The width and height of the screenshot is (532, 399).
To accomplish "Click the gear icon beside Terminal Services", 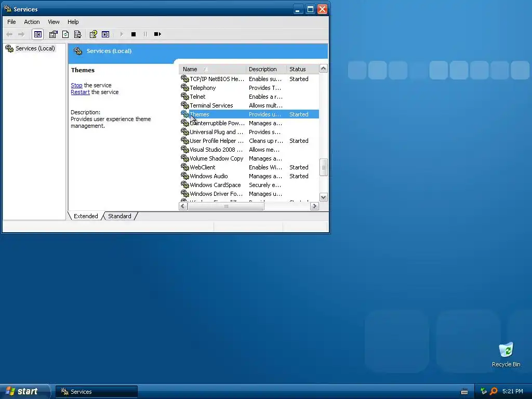I will click(185, 105).
